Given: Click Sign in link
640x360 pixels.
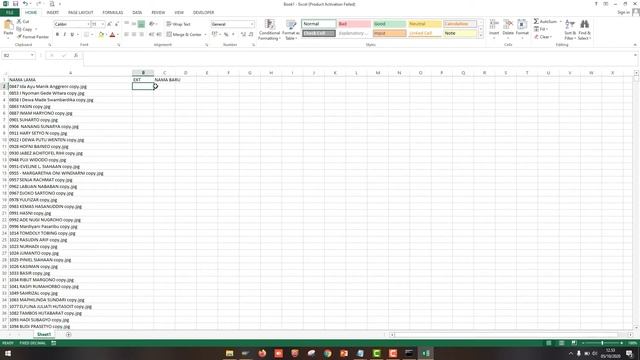Looking at the screenshot, I should pyautogui.click(x=623, y=12).
